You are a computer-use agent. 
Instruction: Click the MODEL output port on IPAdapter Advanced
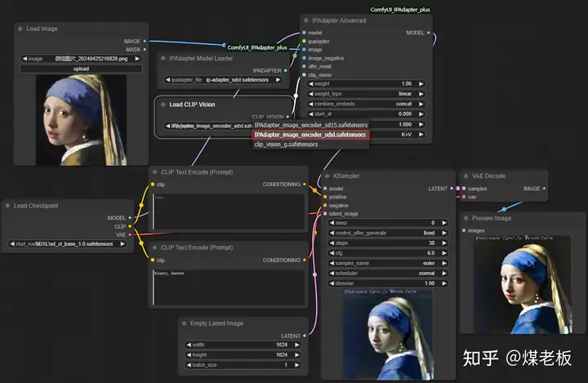click(429, 33)
